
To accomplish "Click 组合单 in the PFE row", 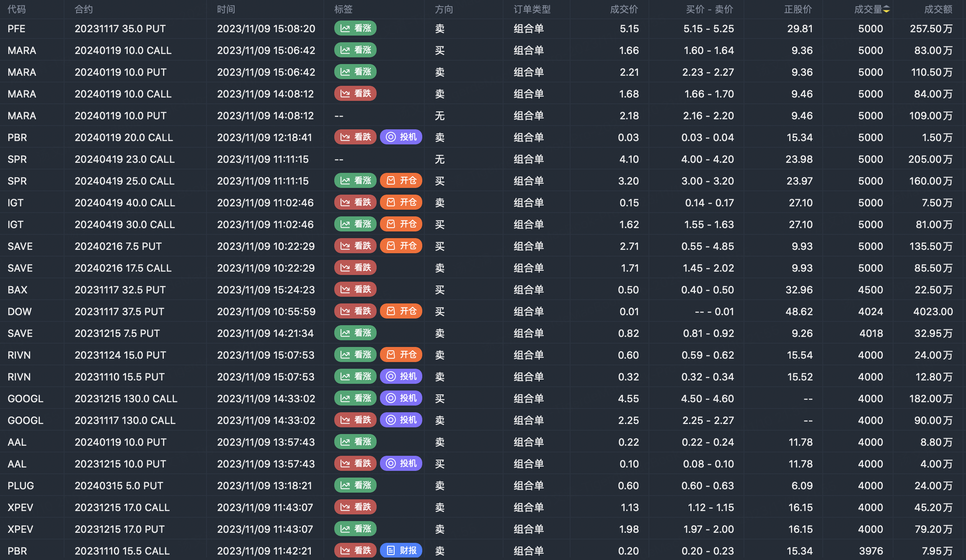I will tap(529, 28).
